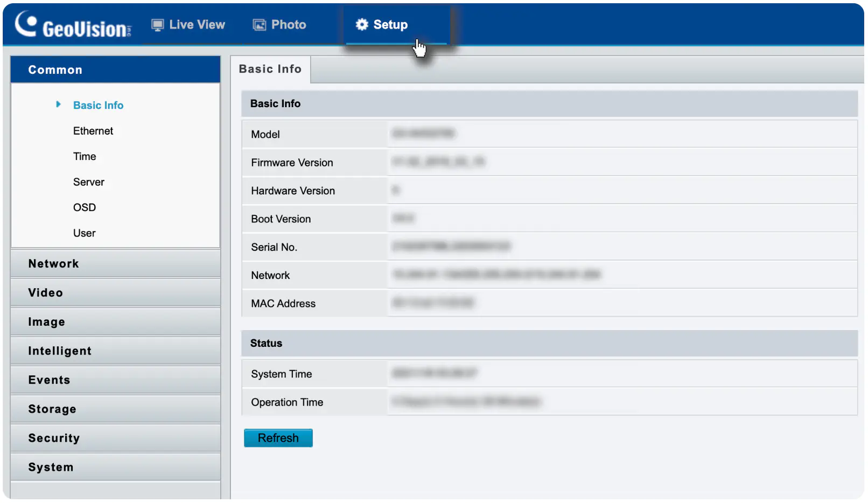Click the Setup gear icon
Image resolution: width=868 pixels, height=503 pixels.
click(x=362, y=24)
